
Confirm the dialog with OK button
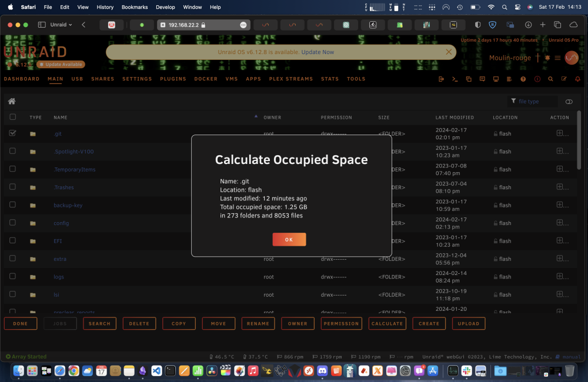[289, 240]
